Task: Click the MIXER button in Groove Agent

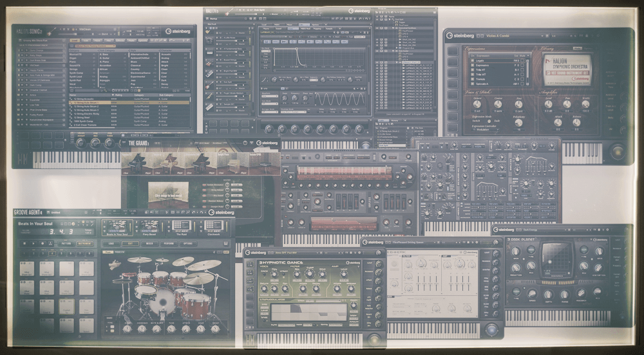Action: (x=149, y=244)
